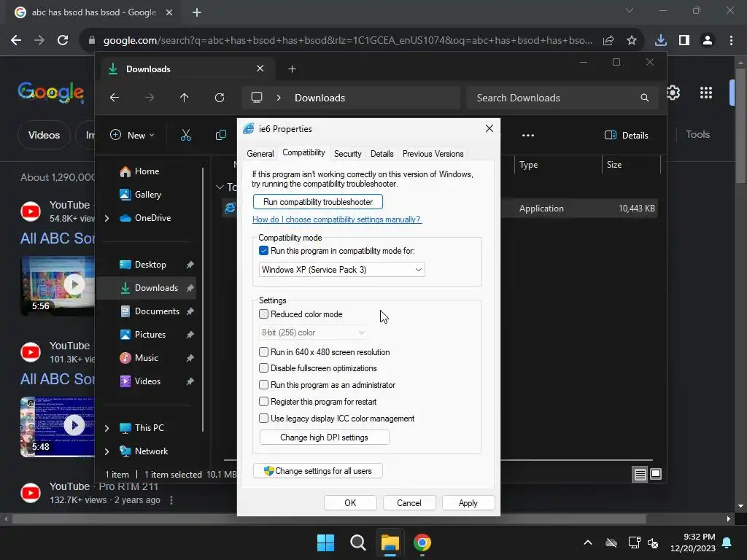
Task: Go back in File Explorer
Action: click(115, 98)
